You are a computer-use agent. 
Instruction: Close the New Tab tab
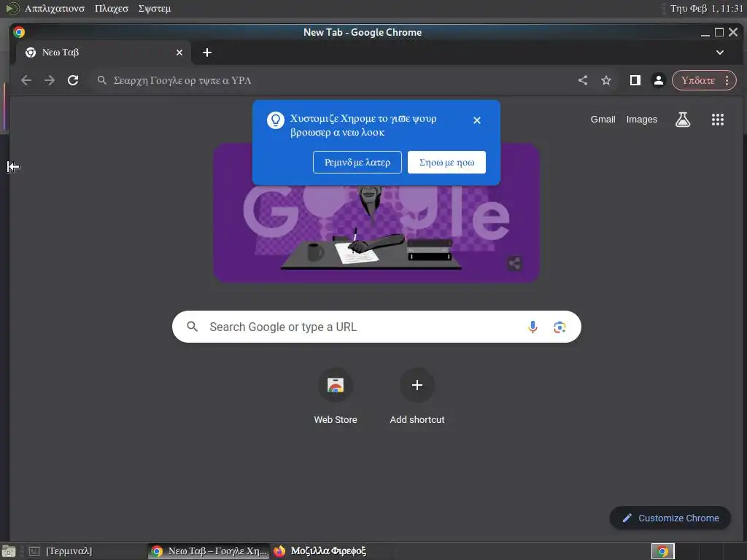click(x=179, y=52)
